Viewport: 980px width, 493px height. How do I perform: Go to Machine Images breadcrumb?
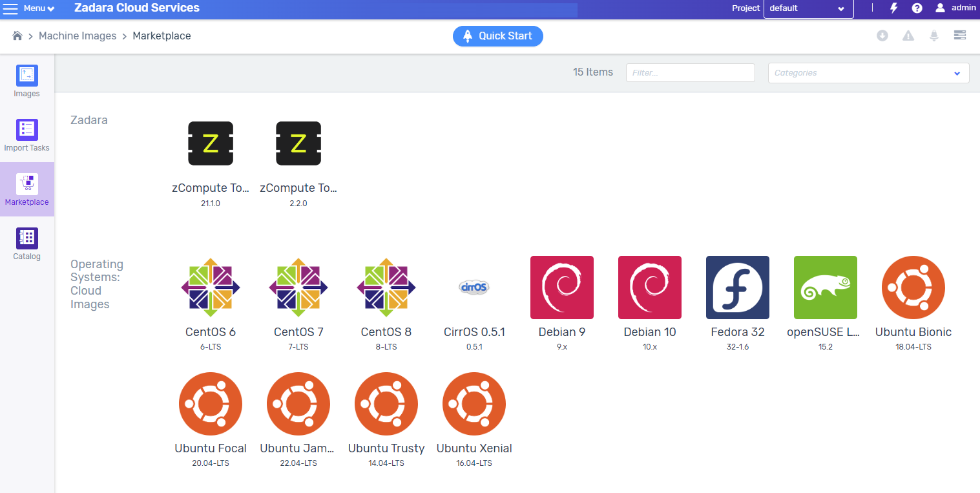[78, 36]
